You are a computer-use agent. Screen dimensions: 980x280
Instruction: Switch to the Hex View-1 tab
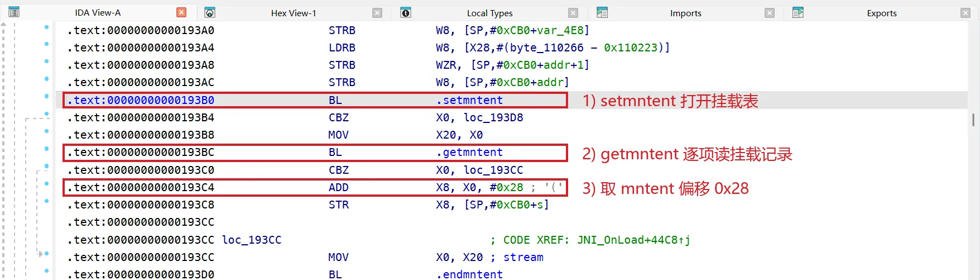[x=294, y=13]
